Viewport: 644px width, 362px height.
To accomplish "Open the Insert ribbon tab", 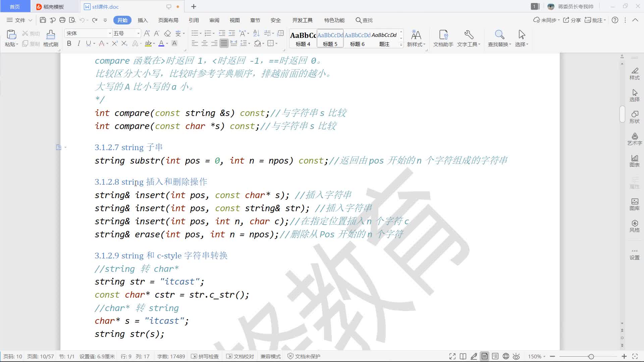I will (143, 20).
